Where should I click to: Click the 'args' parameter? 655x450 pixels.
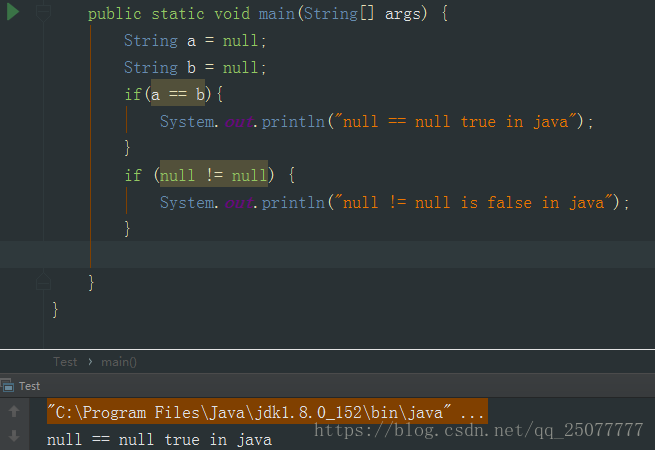tap(403, 15)
